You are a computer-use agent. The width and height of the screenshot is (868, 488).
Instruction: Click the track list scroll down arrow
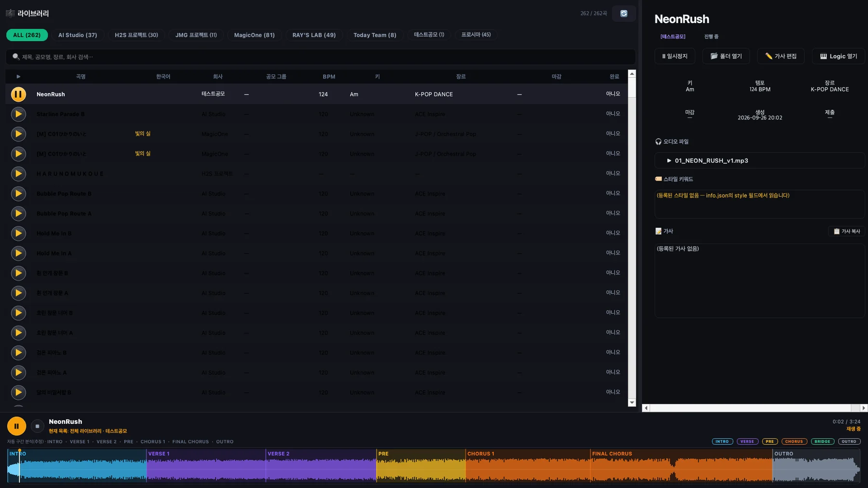[x=632, y=402]
